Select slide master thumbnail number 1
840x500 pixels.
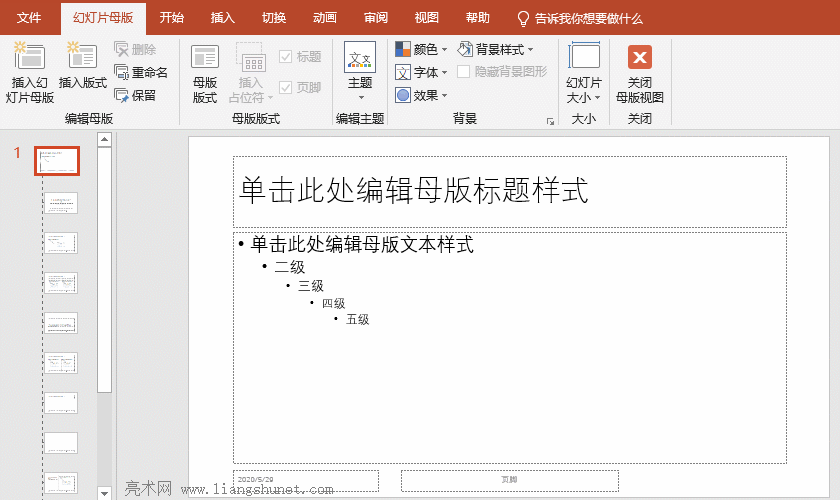point(57,161)
